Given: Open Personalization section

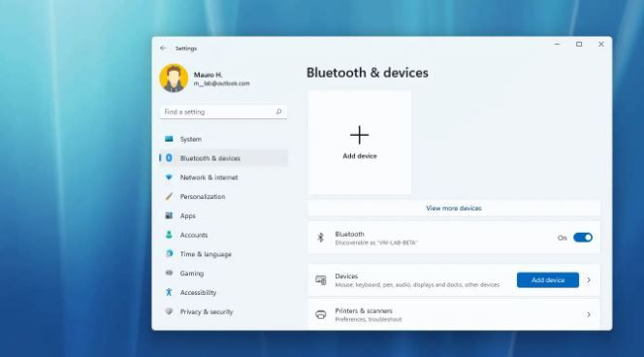Looking at the screenshot, I should (224, 196).
